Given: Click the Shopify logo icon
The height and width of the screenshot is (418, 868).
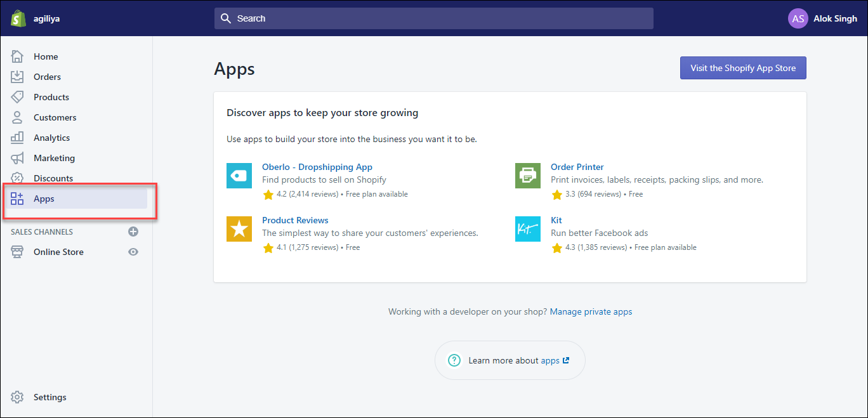Looking at the screenshot, I should coord(18,18).
